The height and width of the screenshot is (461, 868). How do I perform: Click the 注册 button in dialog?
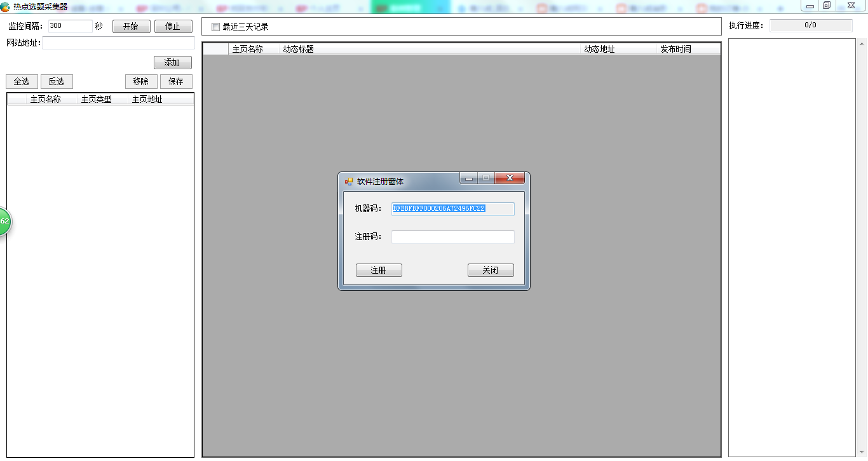379,271
